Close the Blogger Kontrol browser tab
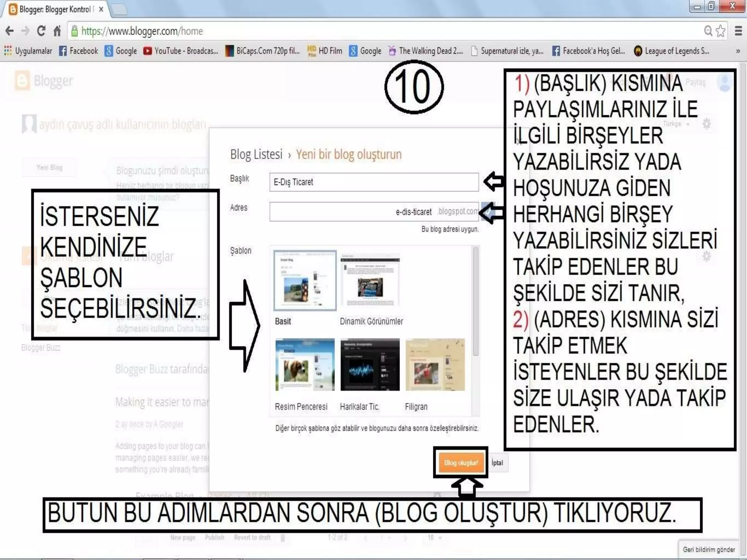This screenshot has height=560, width=747. 101,9
